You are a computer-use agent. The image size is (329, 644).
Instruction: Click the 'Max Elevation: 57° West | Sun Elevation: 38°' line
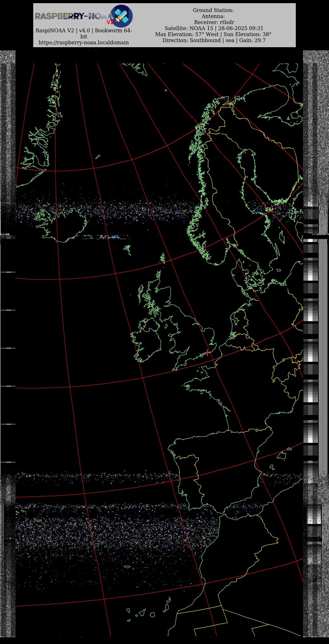(x=213, y=35)
